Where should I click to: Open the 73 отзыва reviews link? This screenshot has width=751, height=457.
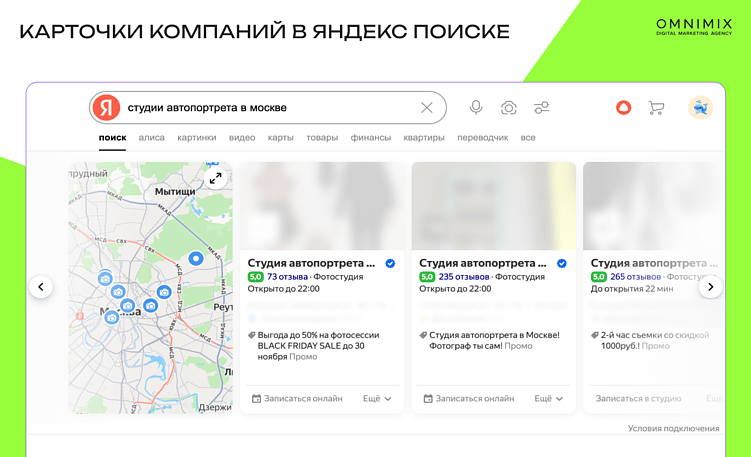(x=287, y=277)
